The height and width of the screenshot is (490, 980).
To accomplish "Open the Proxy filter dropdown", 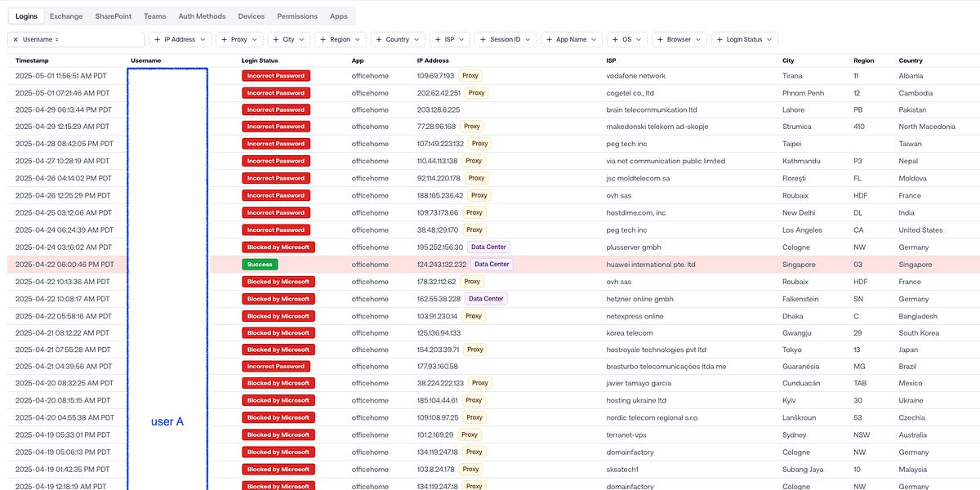I will click(x=239, y=39).
